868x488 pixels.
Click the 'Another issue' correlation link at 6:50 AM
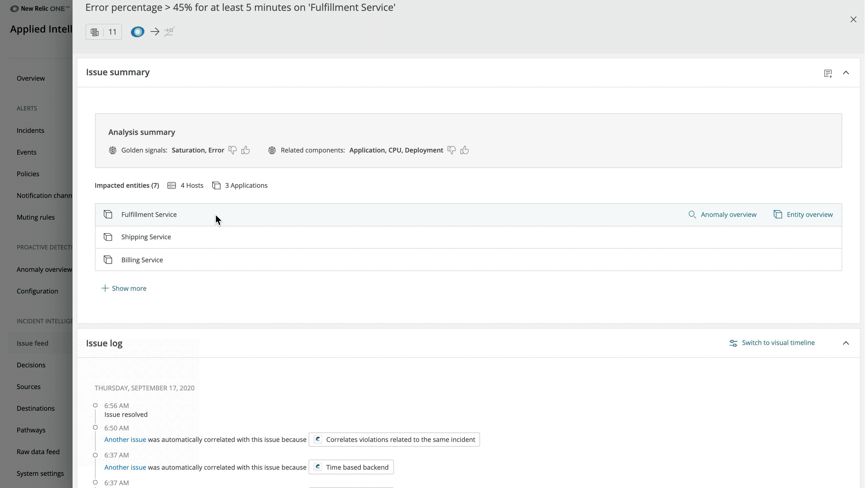click(x=124, y=439)
